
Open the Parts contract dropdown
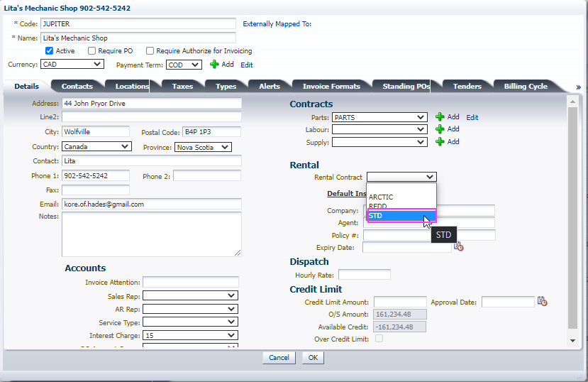(379, 117)
